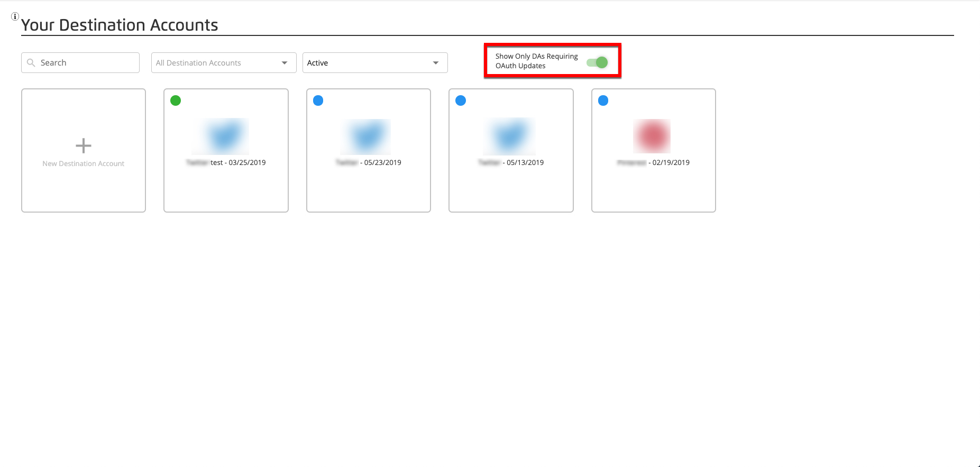Open the Active status dropdown
Screen dimensions: 980x467
pyautogui.click(x=375, y=62)
